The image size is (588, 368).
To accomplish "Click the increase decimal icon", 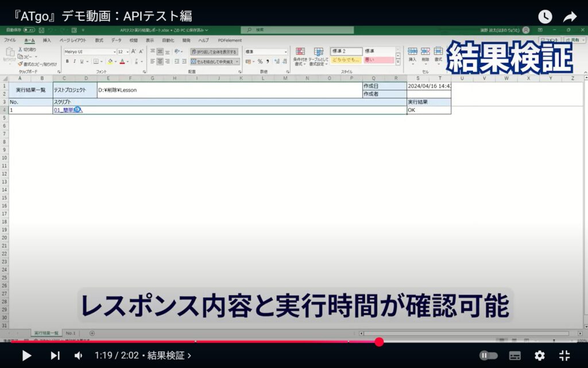I will [x=277, y=61].
